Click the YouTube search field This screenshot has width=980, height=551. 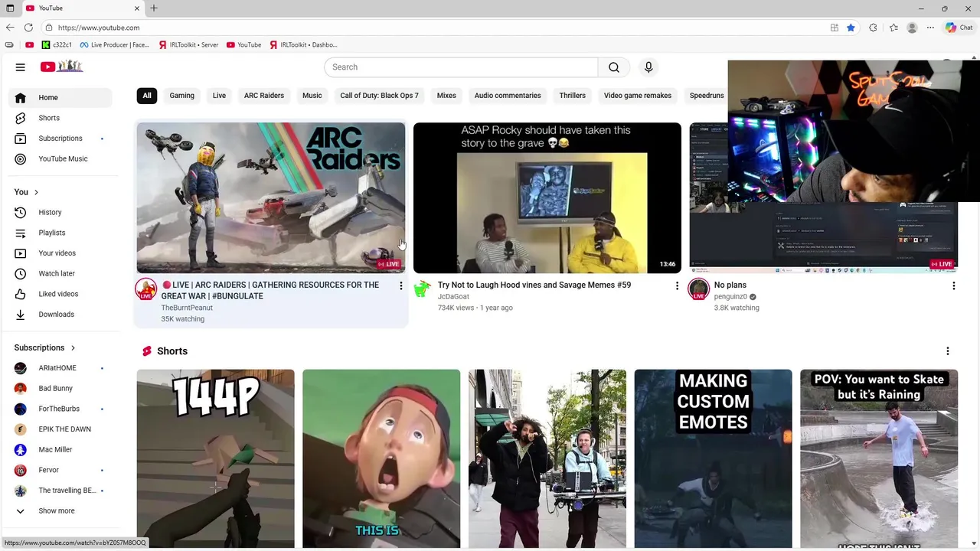(461, 67)
